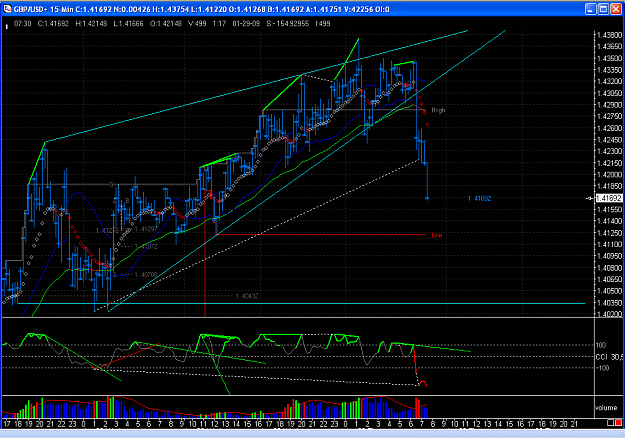Click the empty white square beside the red square
The image size is (625, 438).
coord(610,423)
